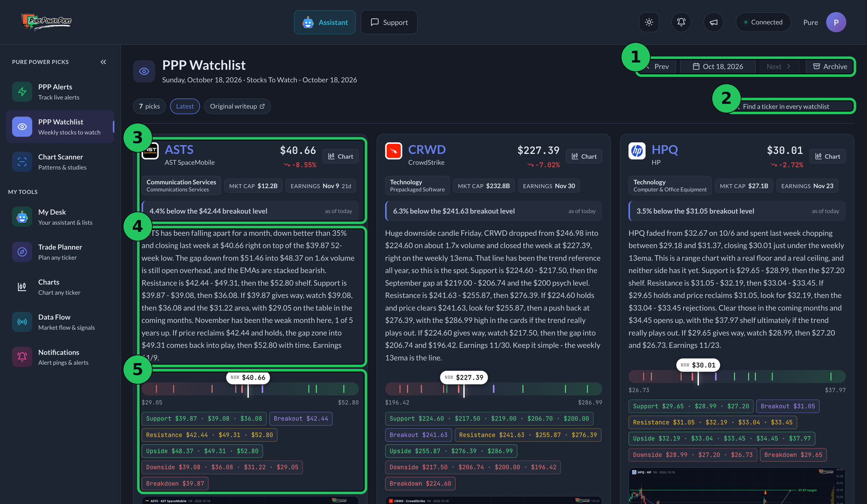Click the My Desk robot icon
Image resolution: width=867 pixels, height=504 pixels.
click(22, 217)
